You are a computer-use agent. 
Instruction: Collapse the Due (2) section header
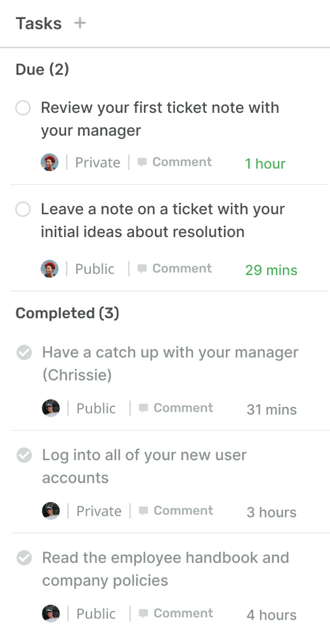43,70
